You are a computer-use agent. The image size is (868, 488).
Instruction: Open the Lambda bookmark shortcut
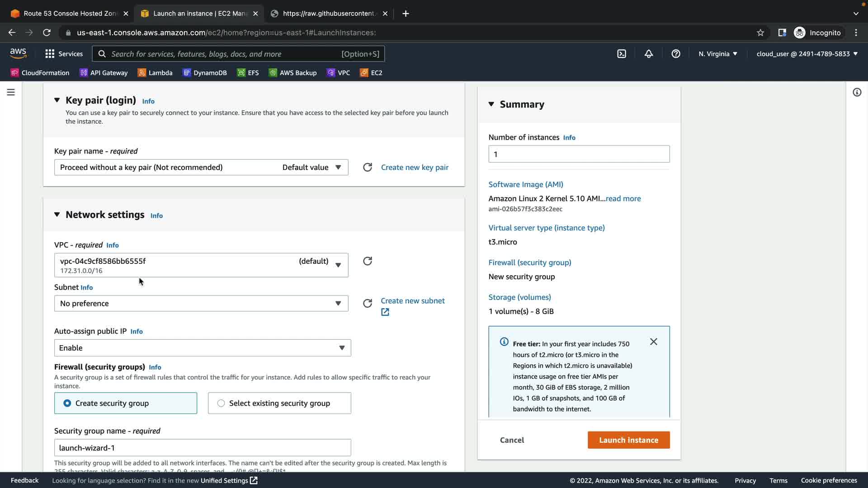[x=155, y=73]
